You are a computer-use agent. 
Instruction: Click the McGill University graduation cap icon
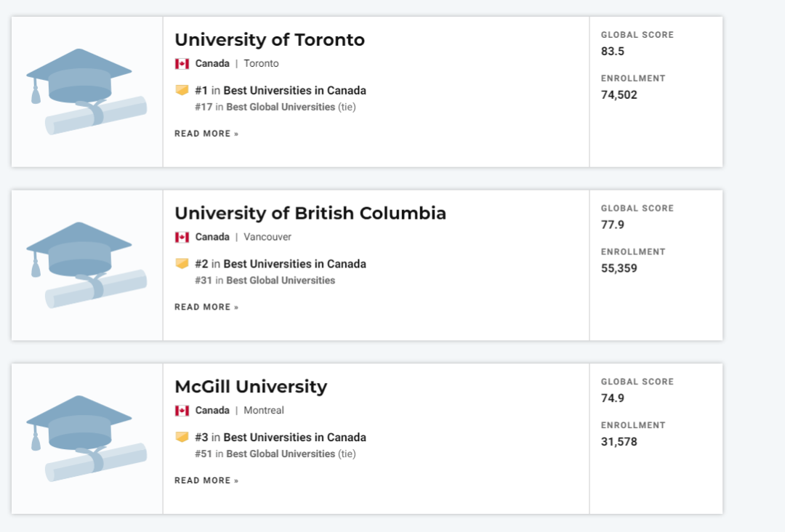[86, 438]
